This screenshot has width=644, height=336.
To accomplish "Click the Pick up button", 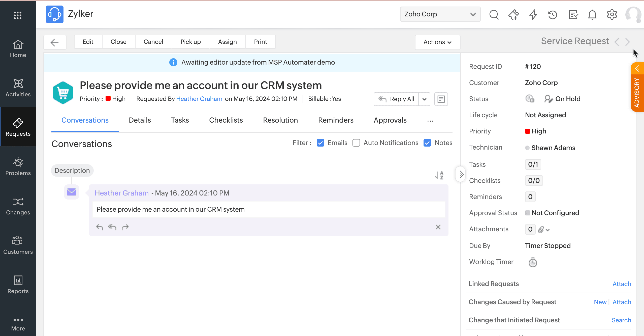I will click(190, 42).
